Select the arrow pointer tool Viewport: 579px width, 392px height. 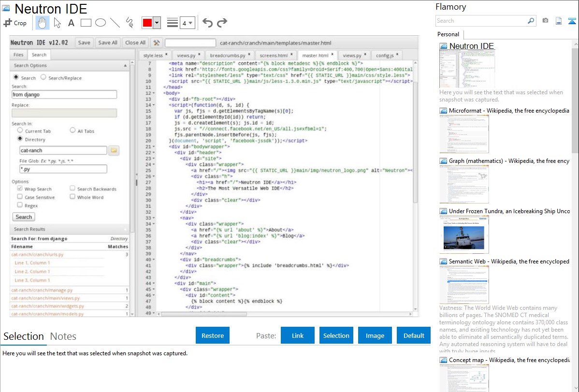[x=57, y=23]
